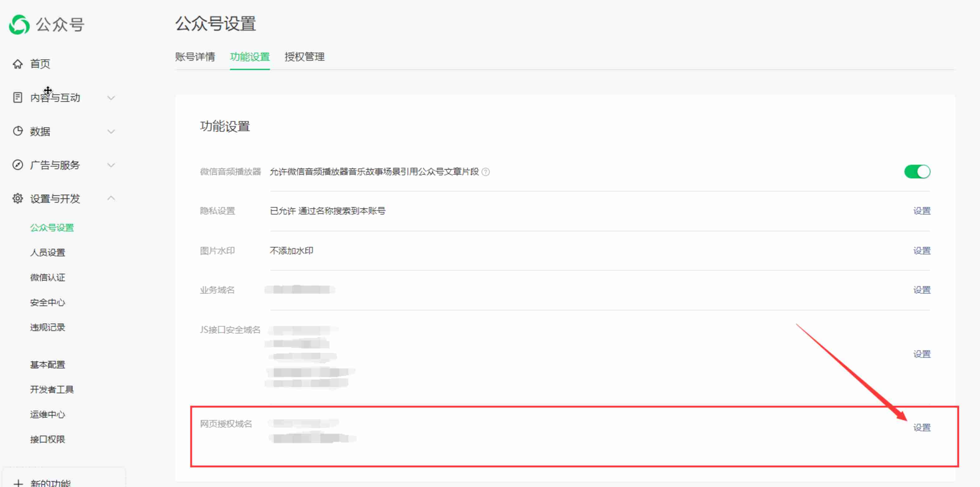Viewport: 980px width, 487px height.
Task: Click the home icon beside 首页
Action: click(17, 64)
